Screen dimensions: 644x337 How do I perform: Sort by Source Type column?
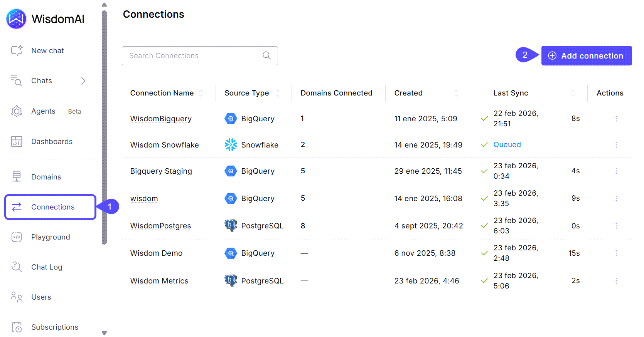pyautogui.click(x=277, y=93)
